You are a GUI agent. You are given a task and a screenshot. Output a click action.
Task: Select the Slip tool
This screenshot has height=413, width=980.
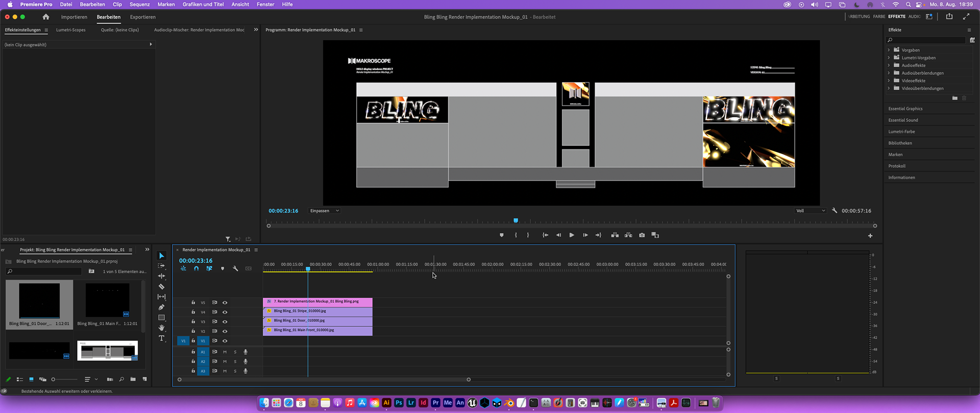tap(162, 297)
